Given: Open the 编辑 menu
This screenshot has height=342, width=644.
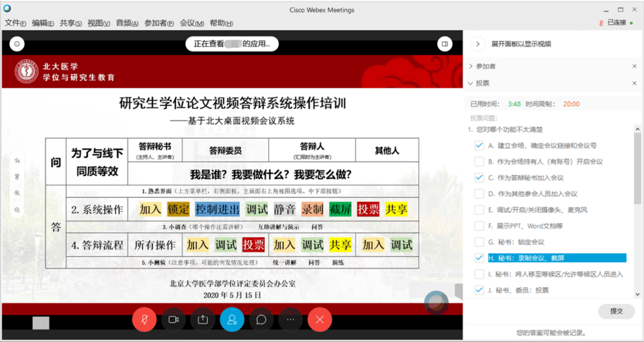Looking at the screenshot, I should pos(43,23).
